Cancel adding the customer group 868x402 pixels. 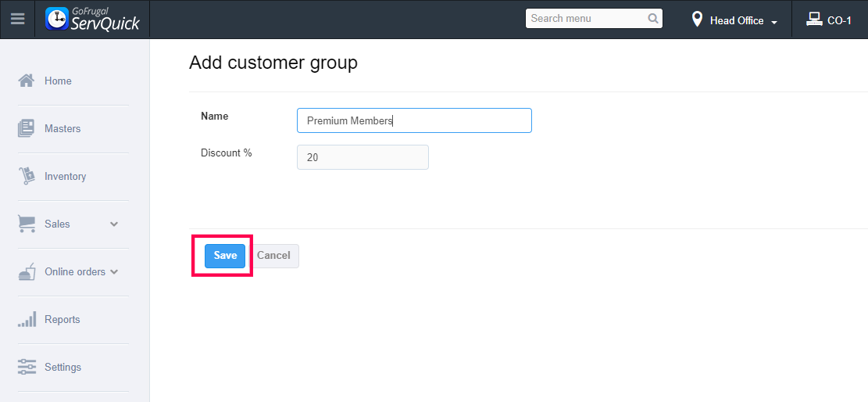coord(273,256)
